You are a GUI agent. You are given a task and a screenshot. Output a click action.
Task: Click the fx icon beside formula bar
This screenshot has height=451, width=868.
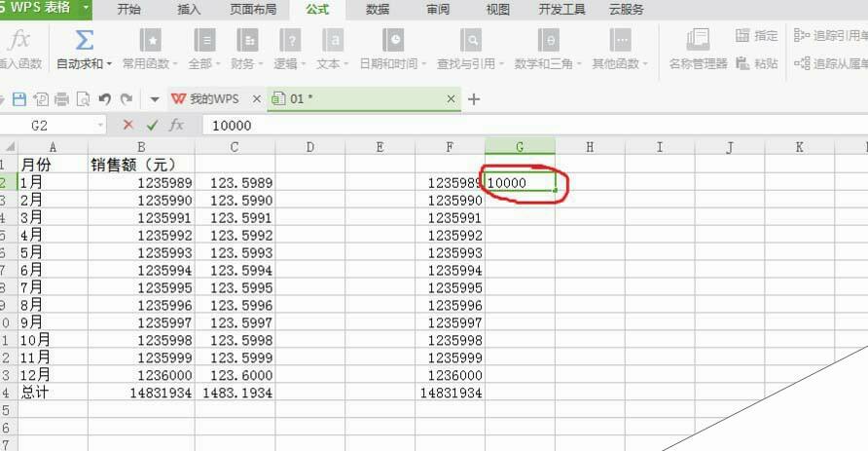point(176,125)
